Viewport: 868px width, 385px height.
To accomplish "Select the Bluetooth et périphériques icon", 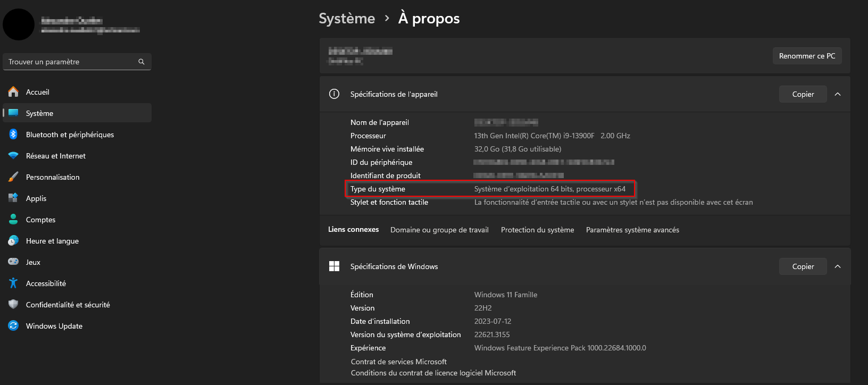I will 13,135.
